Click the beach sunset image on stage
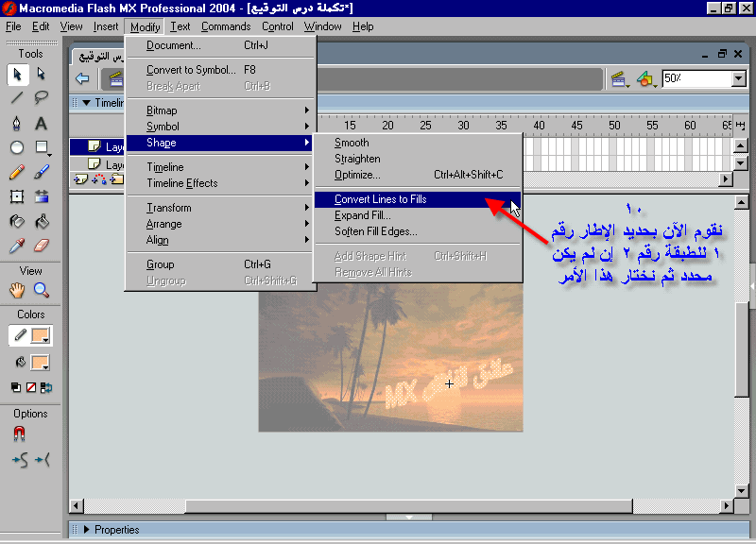The height and width of the screenshot is (544, 756). point(390,357)
